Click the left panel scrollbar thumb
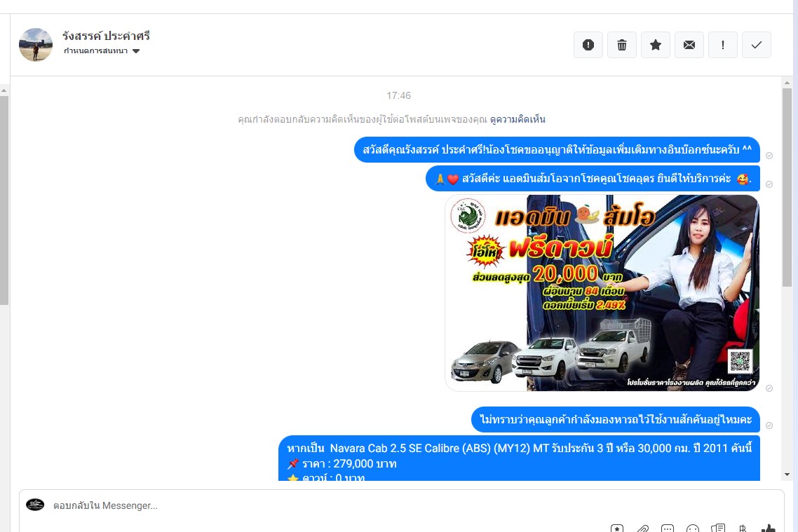The height and width of the screenshot is (532, 798). point(4,200)
